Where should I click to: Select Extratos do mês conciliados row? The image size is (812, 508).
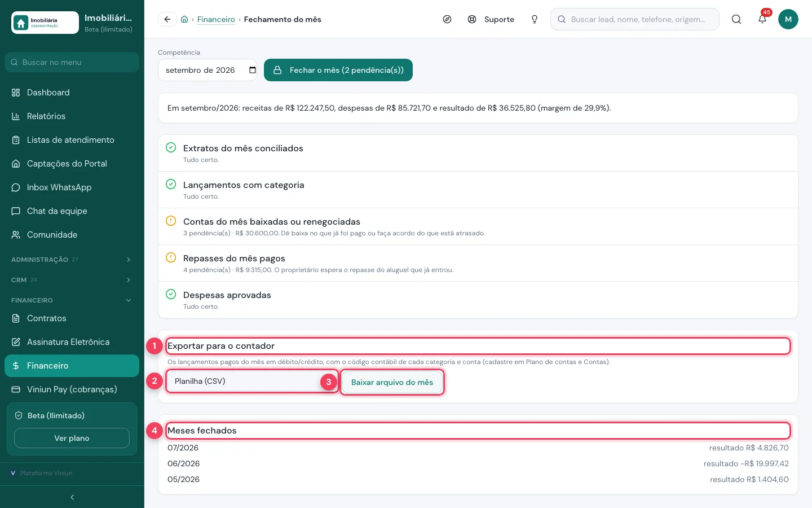(x=478, y=153)
